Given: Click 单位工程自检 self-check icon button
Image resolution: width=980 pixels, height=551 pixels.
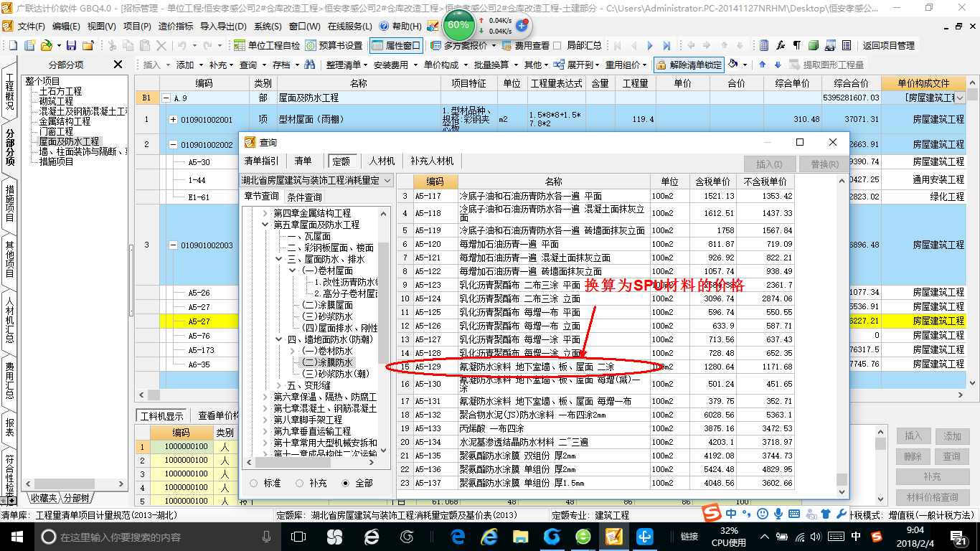Looking at the screenshot, I should tap(268, 45).
